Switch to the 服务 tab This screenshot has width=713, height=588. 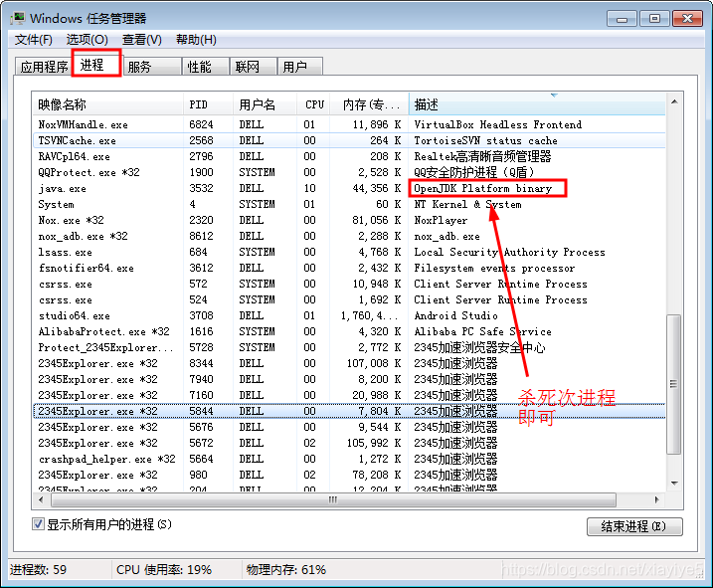[152, 67]
